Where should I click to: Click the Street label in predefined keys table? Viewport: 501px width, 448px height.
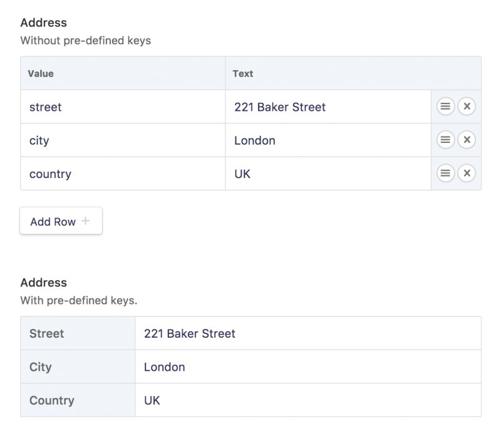(46, 333)
